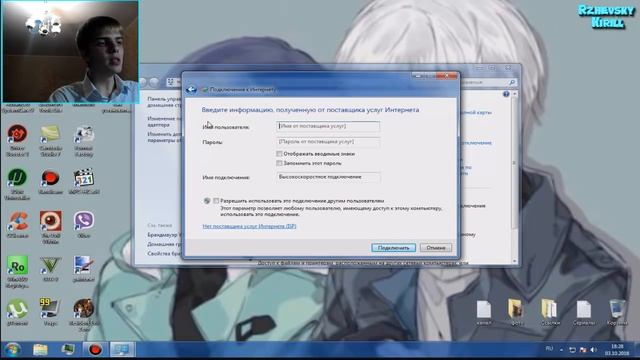Click the RU language indicator in the tray
Screen dimensions: 640x360
point(549,349)
